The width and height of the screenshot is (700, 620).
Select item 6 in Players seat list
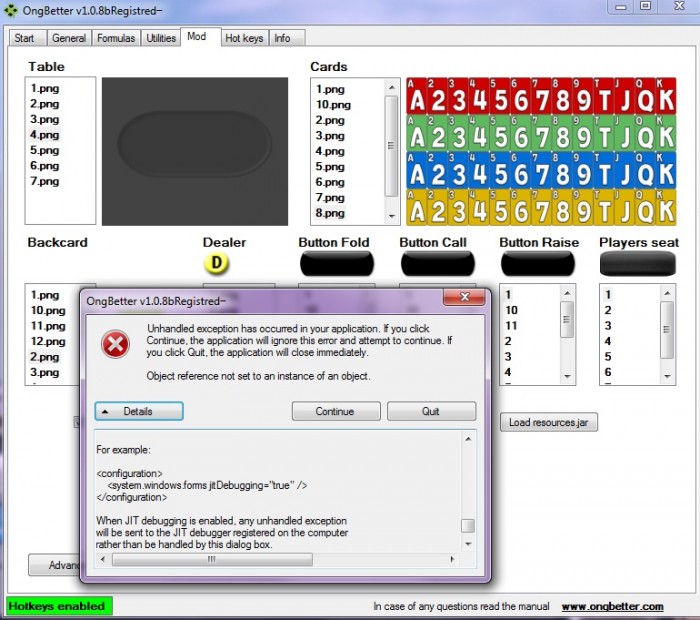coord(608,372)
